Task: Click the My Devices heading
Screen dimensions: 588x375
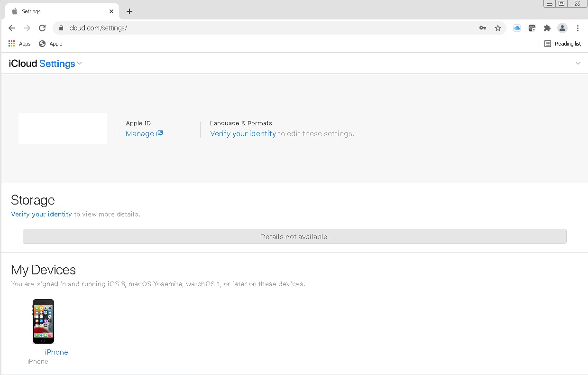Action: pos(43,270)
